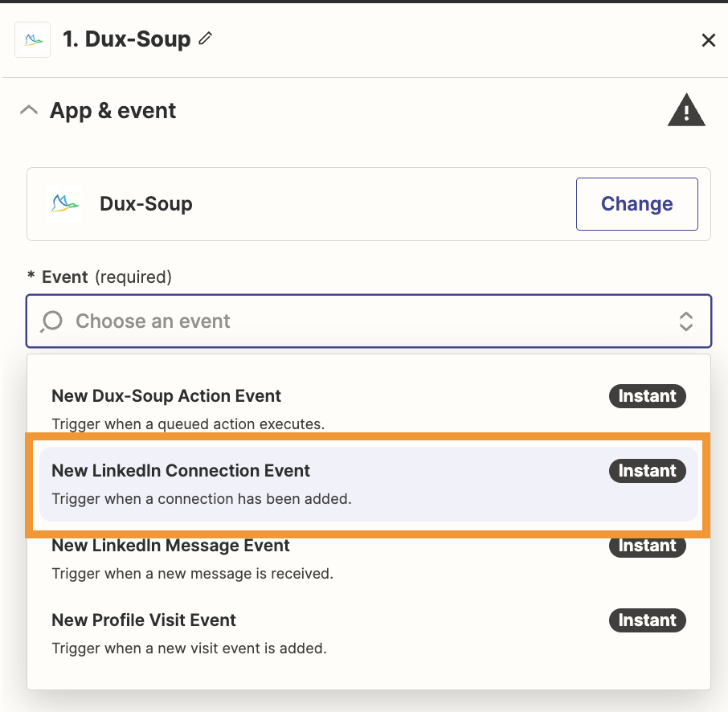The width and height of the screenshot is (728, 712).
Task: Close the Dux-Soup step panel
Action: pos(708,40)
